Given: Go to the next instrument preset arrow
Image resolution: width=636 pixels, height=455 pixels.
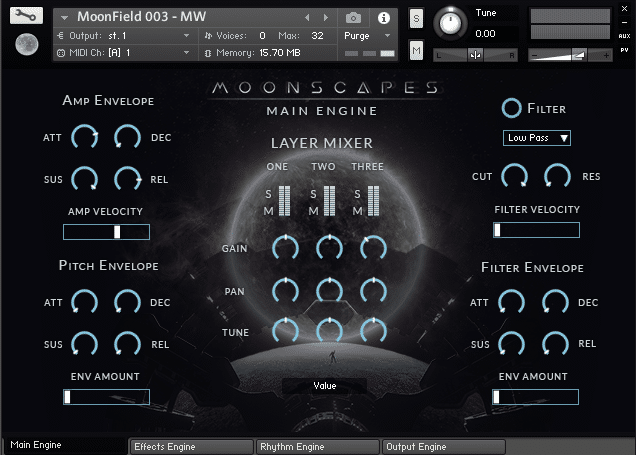Looking at the screenshot, I should coord(326,18).
